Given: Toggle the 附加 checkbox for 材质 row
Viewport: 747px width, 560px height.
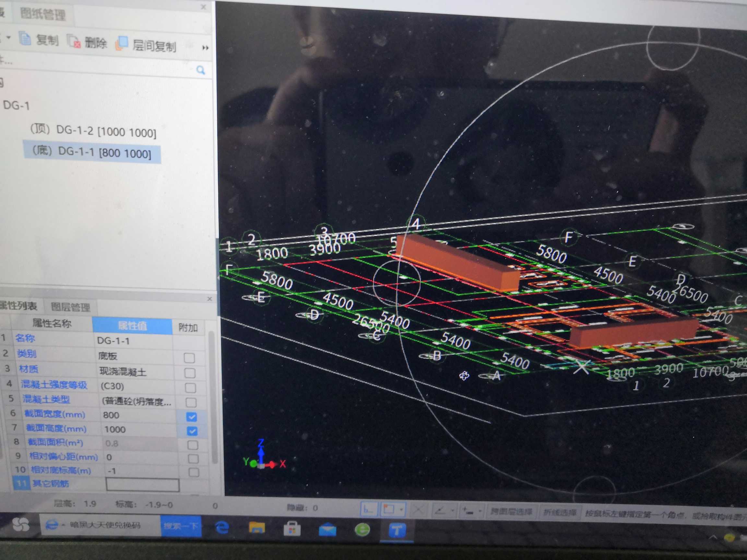Looking at the screenshot, I should coord(190,373).
